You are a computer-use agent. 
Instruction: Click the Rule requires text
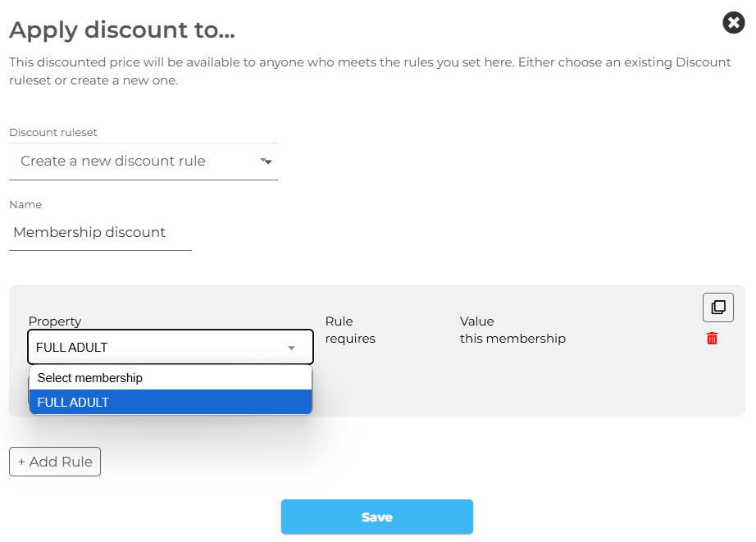pyautogui.click(x=350, y=339)
